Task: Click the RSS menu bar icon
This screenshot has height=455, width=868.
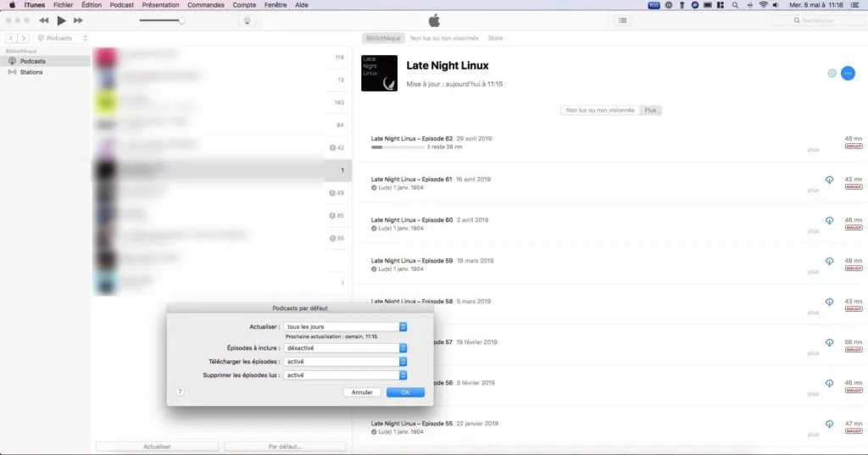Action: pyautogui.click(x=654, y=5)
